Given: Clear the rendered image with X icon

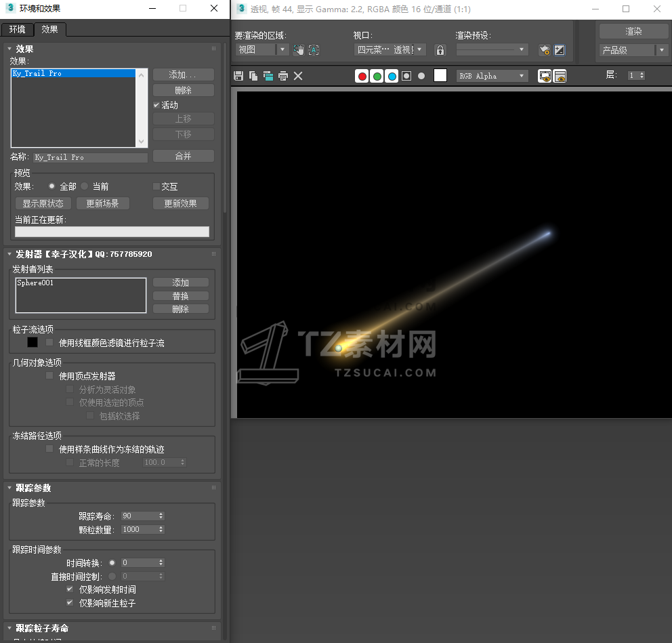Looking at the screenshot, I should point(298,76).
